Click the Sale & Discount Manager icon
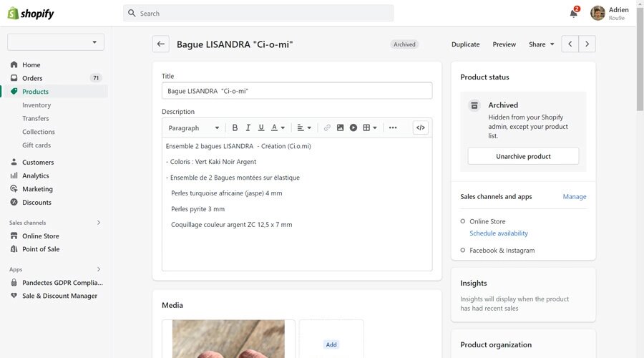 (14, 296)
